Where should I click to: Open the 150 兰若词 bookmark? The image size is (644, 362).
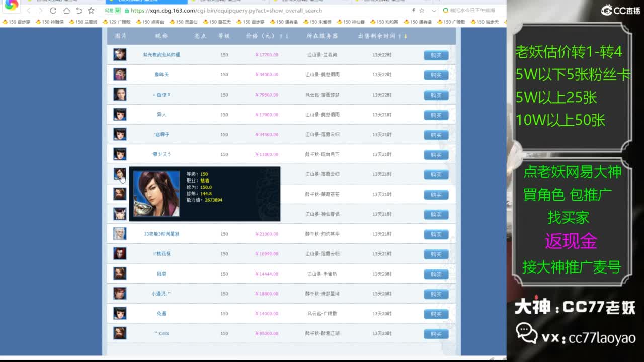tap(85, 22)
